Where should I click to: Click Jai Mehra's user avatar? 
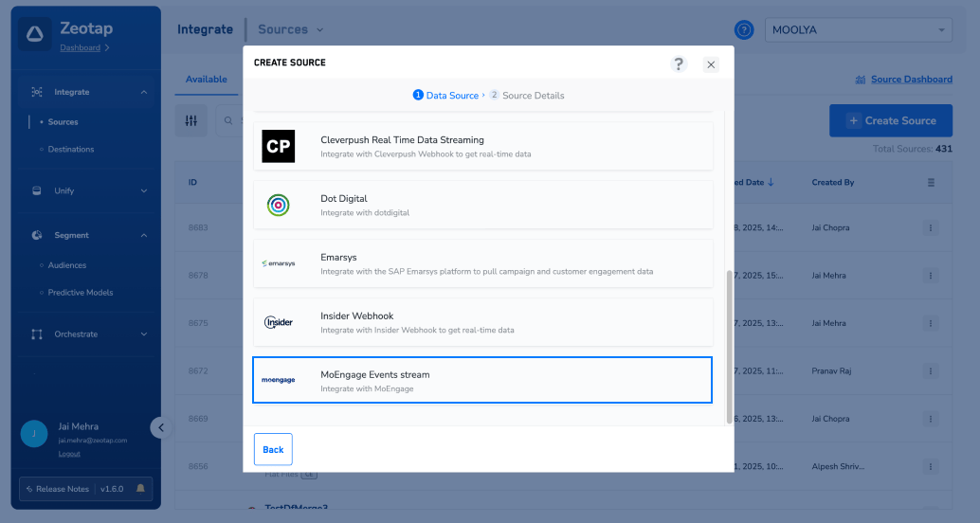point(34,434)
